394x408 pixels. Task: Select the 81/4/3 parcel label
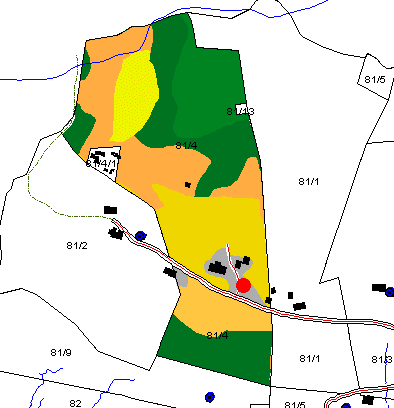pos(240,111)
